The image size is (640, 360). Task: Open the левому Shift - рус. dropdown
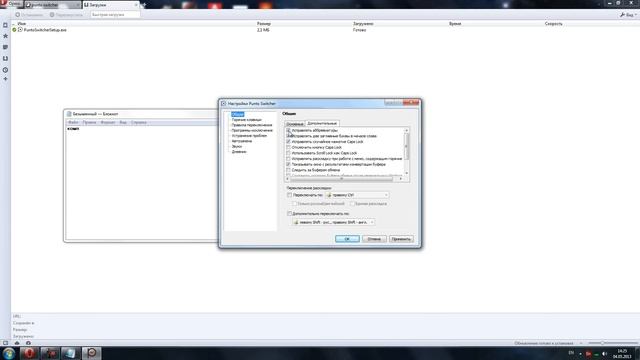[x=333, y=222]
